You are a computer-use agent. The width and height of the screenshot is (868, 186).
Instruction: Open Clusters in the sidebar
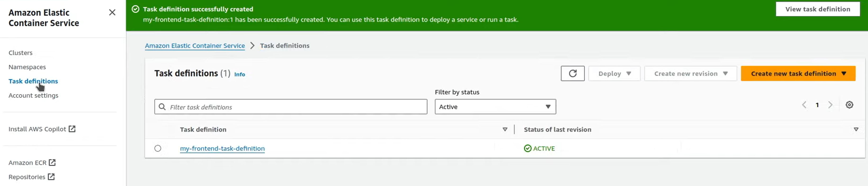(x=21, y=53)
